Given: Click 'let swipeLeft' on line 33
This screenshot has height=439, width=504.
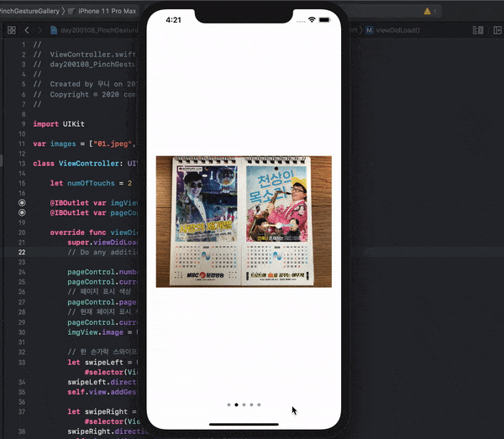Looking at the screenshot, I should point(95,363).
